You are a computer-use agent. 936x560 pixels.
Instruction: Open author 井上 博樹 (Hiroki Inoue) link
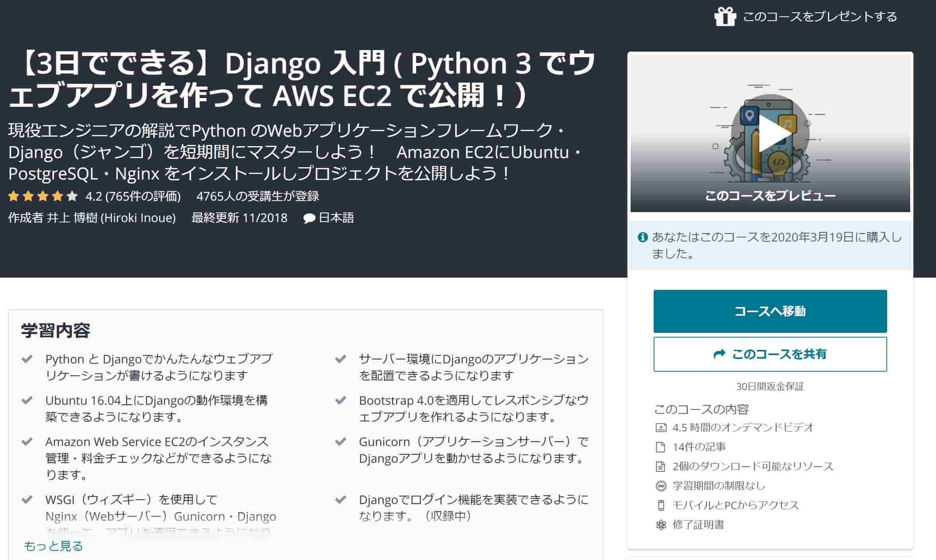112,218
